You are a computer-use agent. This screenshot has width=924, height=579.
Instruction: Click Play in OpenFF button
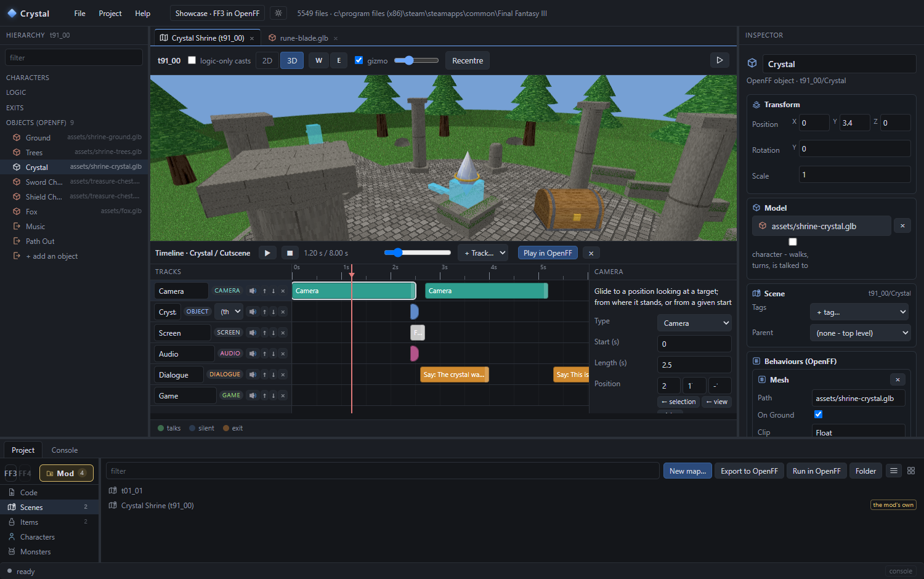click(x=548, y=253)
